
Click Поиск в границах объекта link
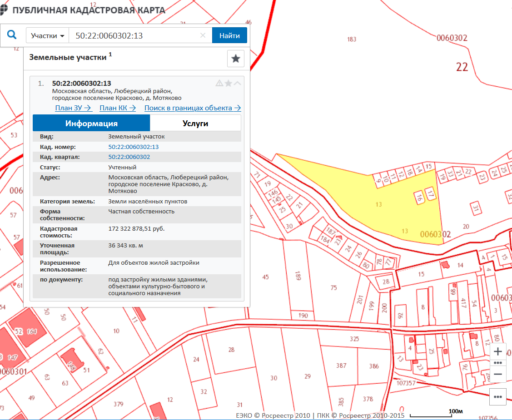click(x=193, y=108)
